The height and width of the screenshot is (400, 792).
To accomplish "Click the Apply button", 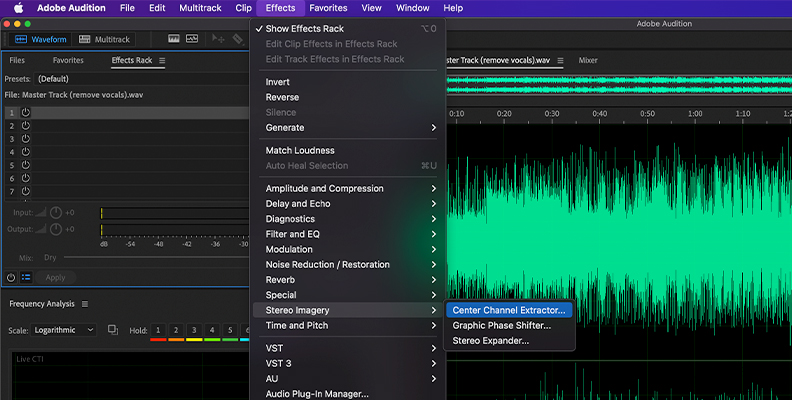I will coord(56,277).
